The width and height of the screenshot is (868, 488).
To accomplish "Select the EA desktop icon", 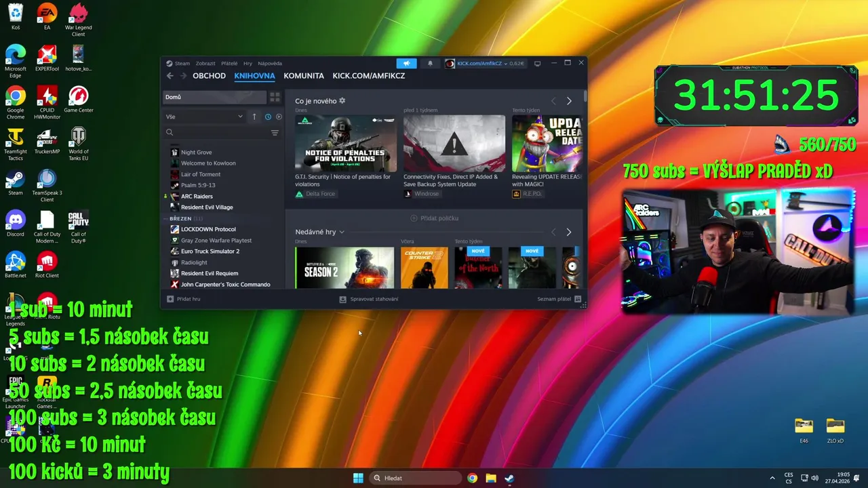I will [47, 18].
